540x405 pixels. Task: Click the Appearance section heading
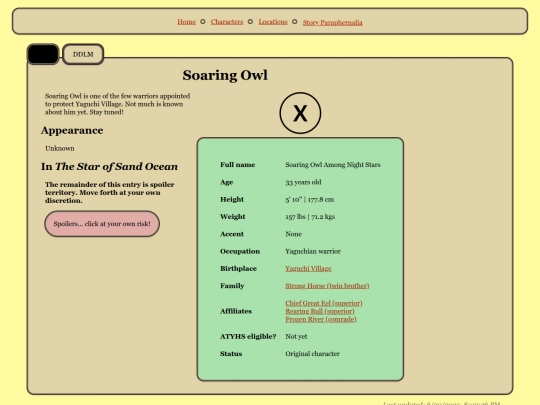point(72,131)
